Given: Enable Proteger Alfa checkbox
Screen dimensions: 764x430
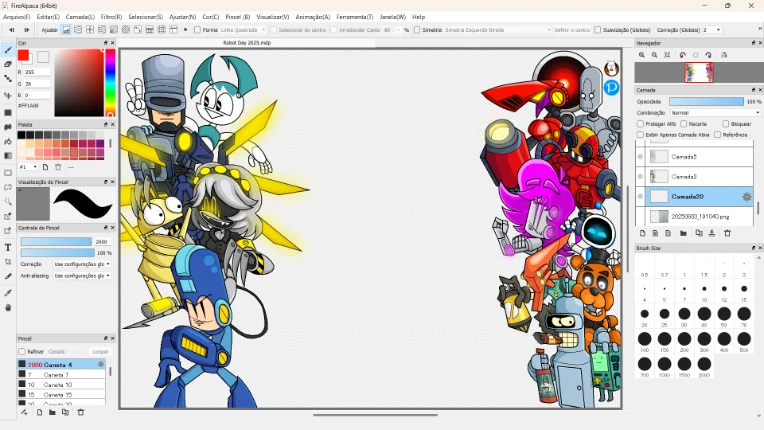Looking at the screenshot, I should [x=641, y=124].
